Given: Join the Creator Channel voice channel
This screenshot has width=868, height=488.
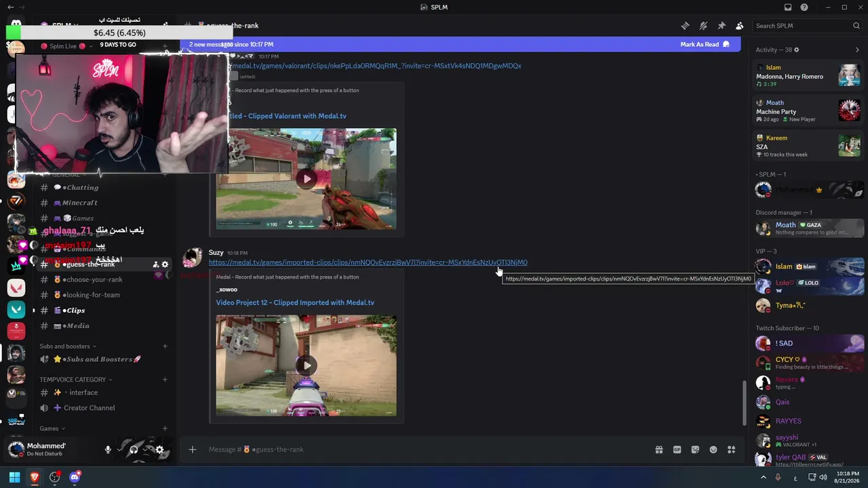Looking at the screenshot, I should point(104,408).
